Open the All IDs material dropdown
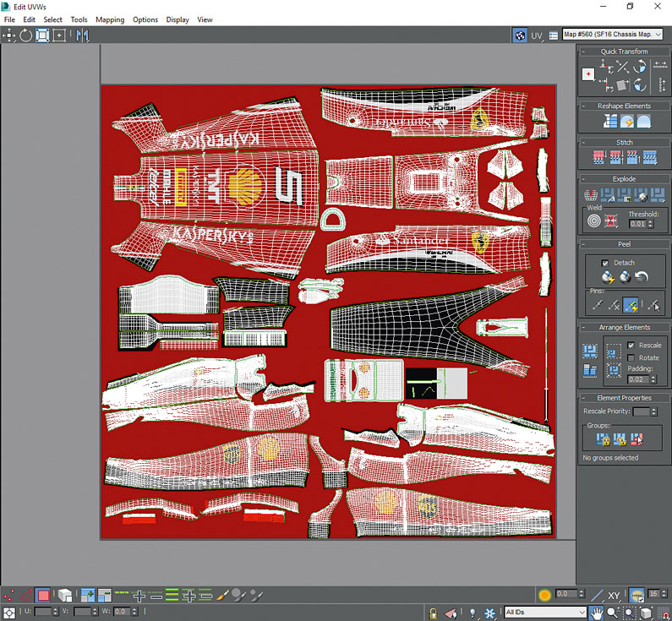Screen dimensions: 672x621 click(x=544, y=612)
